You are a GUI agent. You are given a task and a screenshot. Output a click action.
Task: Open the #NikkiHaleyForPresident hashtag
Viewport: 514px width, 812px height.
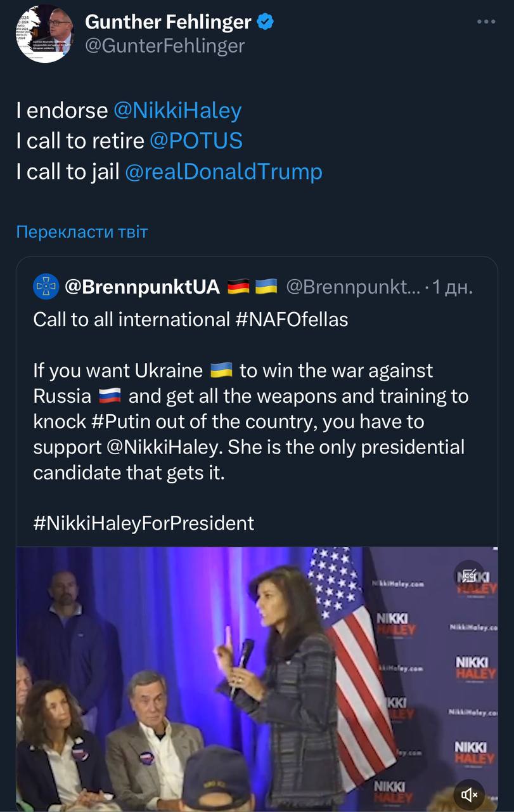pyautogui.click(x=144, y=523)
